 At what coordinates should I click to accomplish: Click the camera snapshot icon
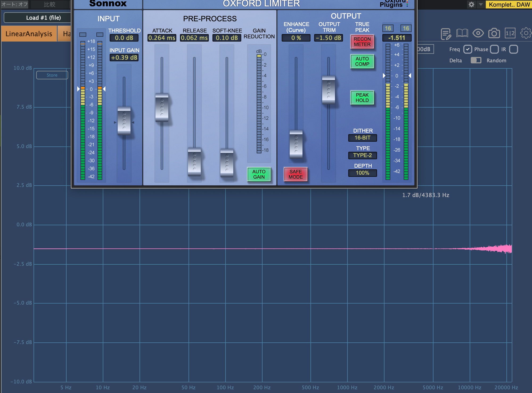coord(494,33)
